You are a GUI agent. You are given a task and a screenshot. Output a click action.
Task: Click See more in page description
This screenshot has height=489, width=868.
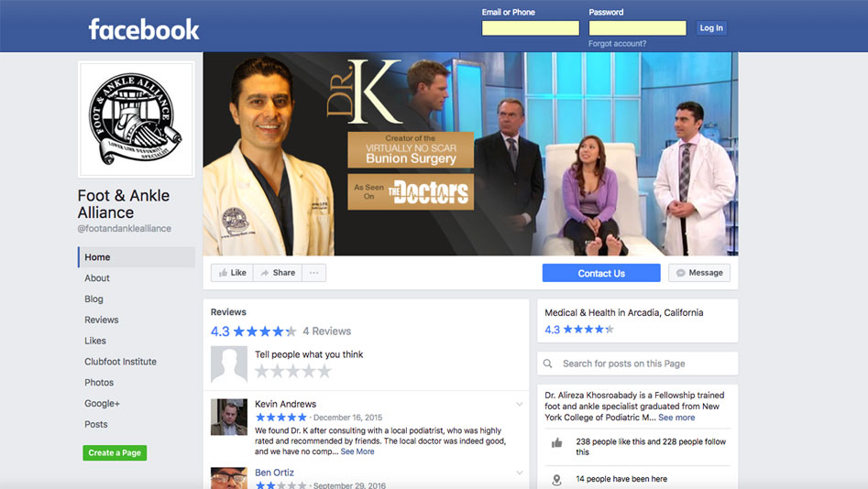676,418
